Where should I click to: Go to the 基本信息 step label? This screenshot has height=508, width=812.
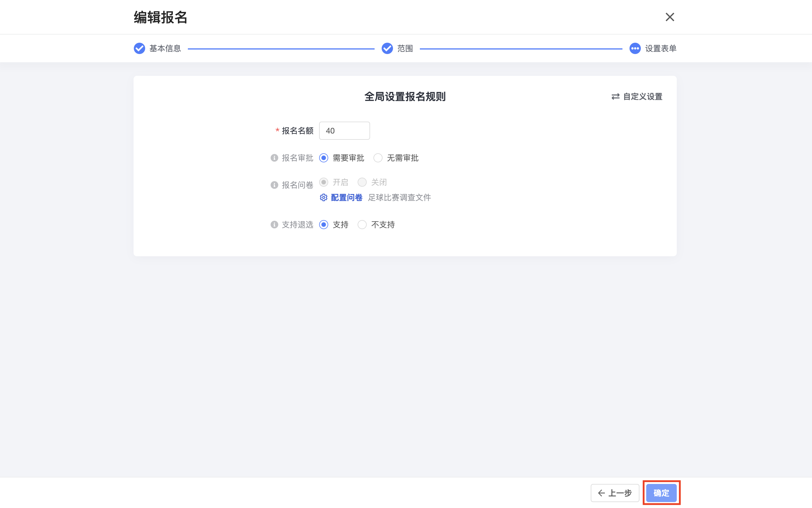[x=165, y=48]
